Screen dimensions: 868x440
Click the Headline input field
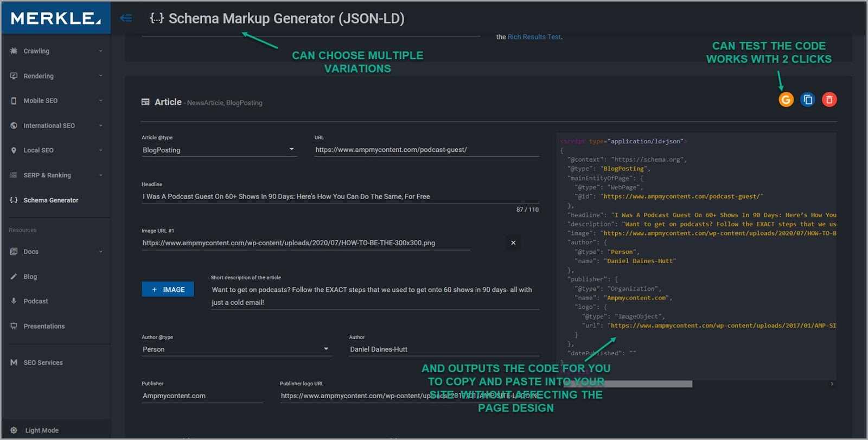tap(340, 196)
